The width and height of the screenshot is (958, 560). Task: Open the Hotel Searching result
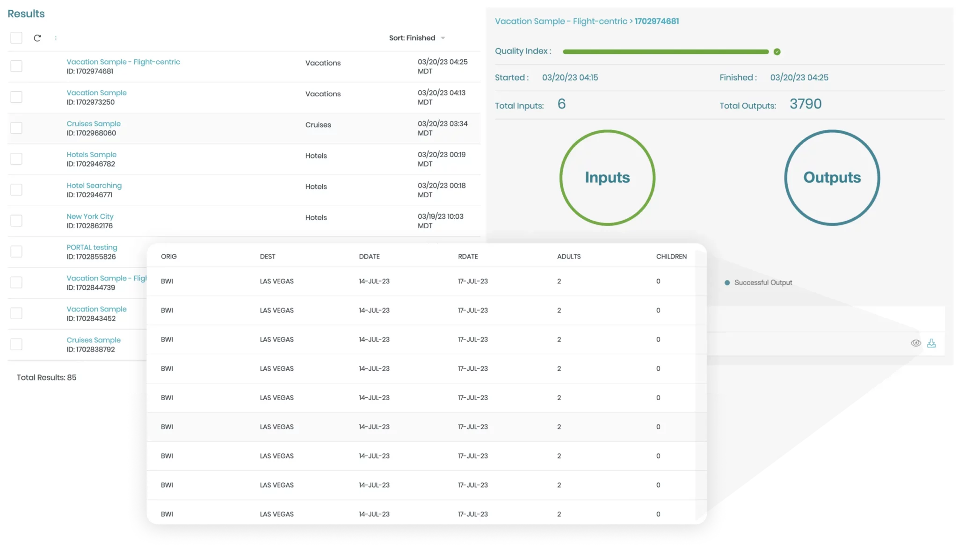(x=94, y=186)
